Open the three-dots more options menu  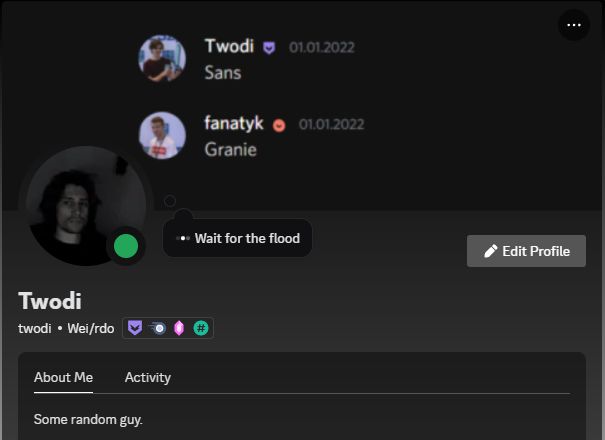[x=574, y=25]
